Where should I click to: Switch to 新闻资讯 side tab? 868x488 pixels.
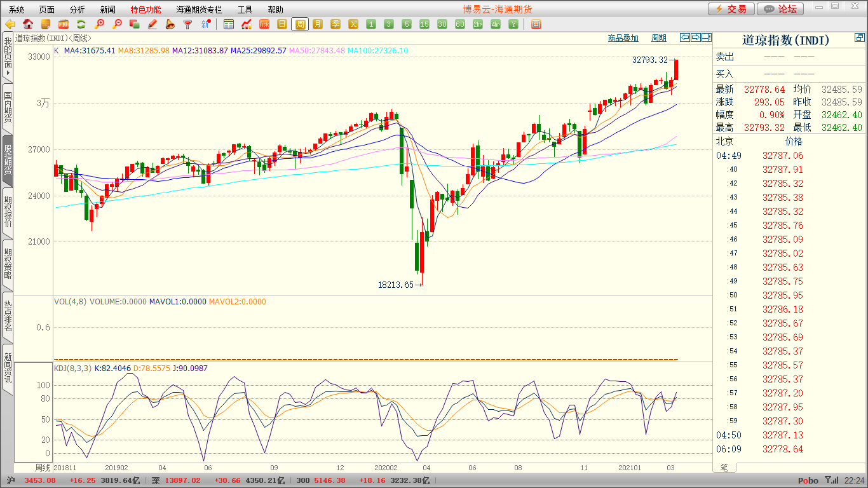click(x=8, y=369)
